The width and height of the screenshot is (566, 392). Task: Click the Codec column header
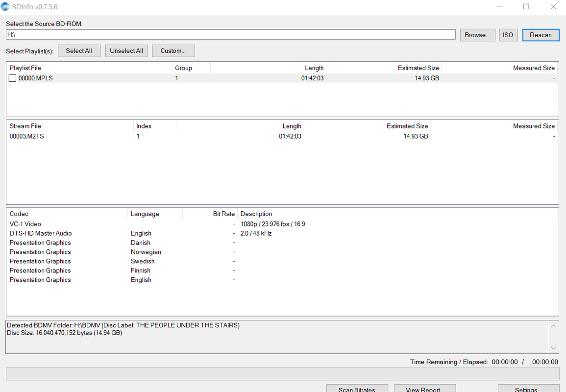[67, 214]
